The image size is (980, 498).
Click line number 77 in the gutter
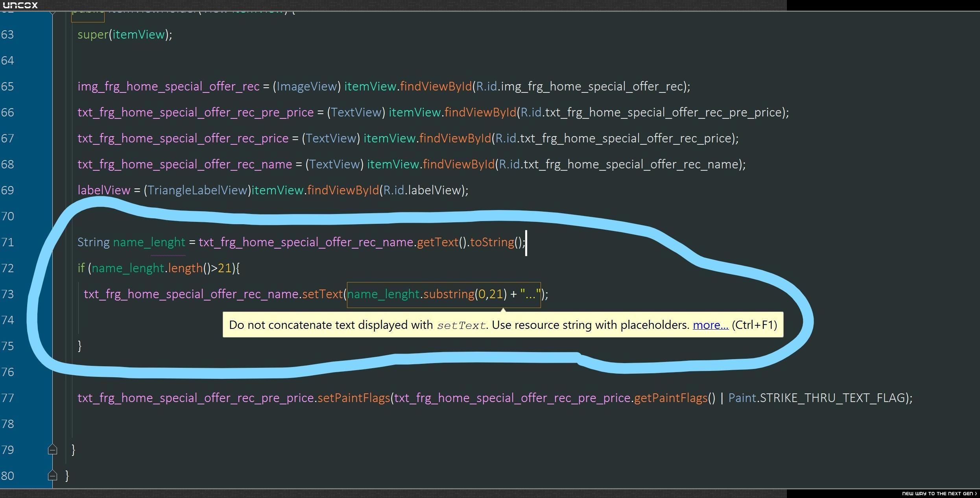[7, 398]
